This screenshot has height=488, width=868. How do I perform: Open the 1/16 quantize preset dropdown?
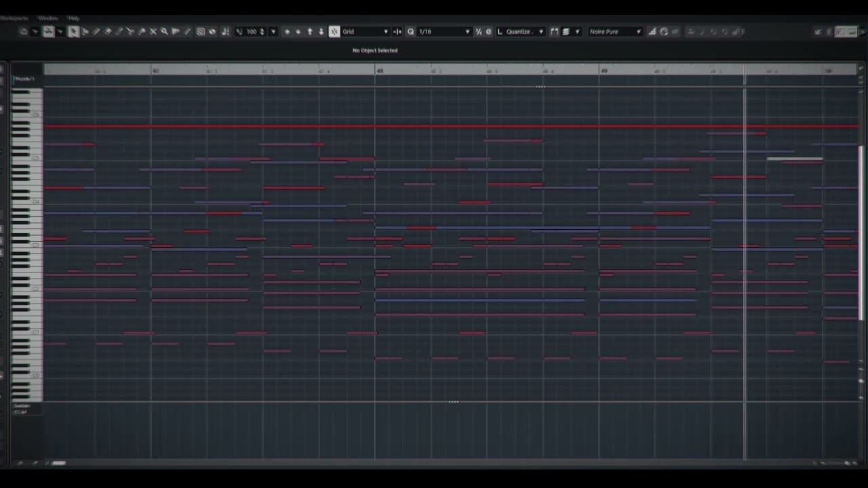coord(444,32)
